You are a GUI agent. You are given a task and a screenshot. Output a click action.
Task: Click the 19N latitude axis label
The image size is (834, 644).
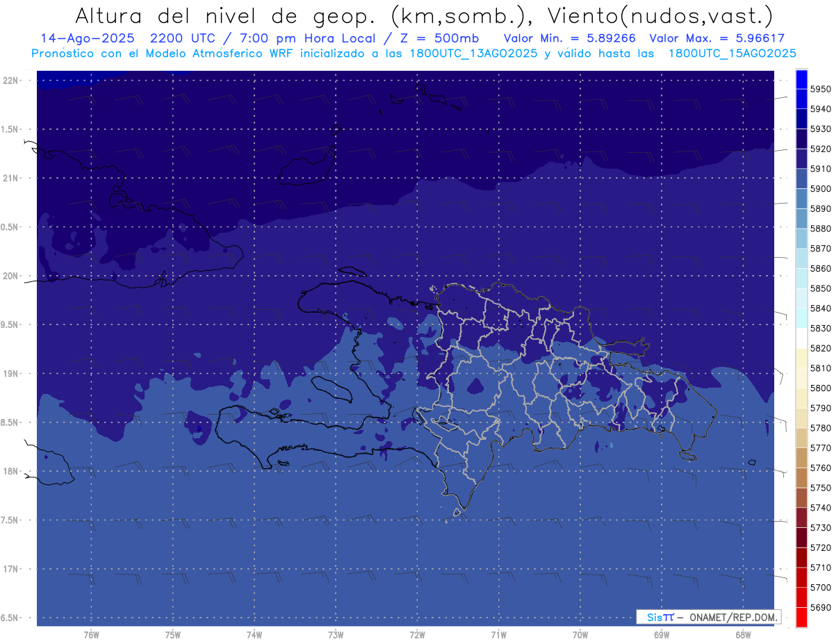[x=10, y=373]
